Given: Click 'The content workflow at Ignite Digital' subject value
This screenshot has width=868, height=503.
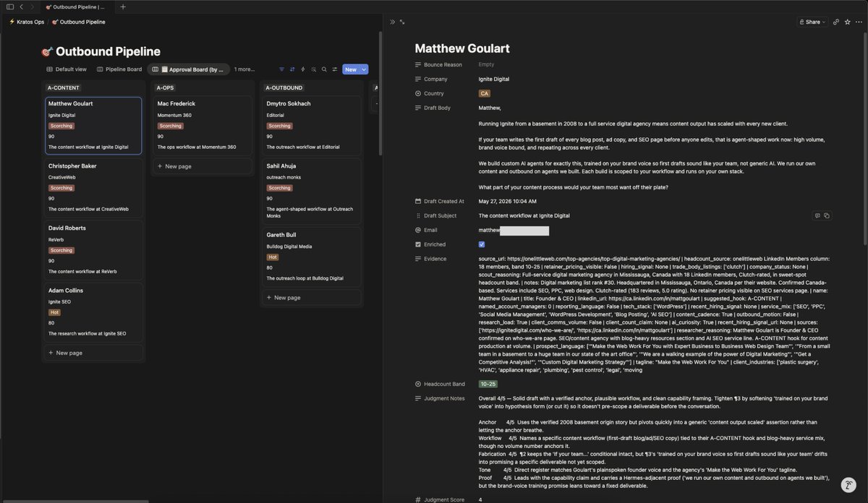Looking at the screenshot, I should 524,215.
